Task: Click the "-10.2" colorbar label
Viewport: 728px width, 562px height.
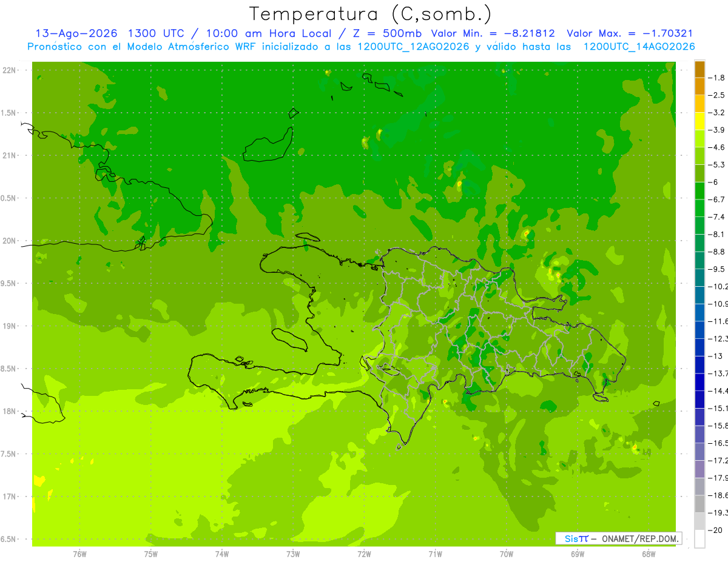Action: (x=718, y=286)
